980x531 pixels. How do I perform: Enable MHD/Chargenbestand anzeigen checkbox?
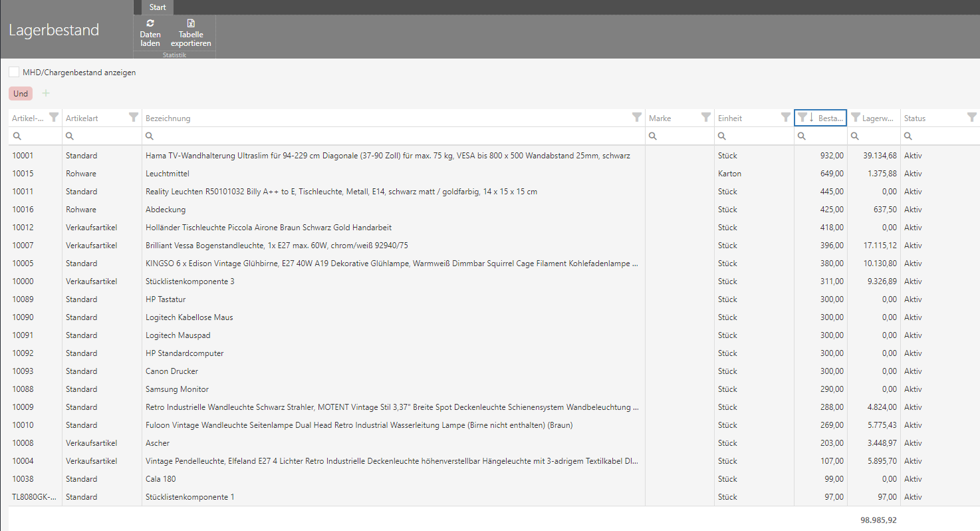[14, 72]
